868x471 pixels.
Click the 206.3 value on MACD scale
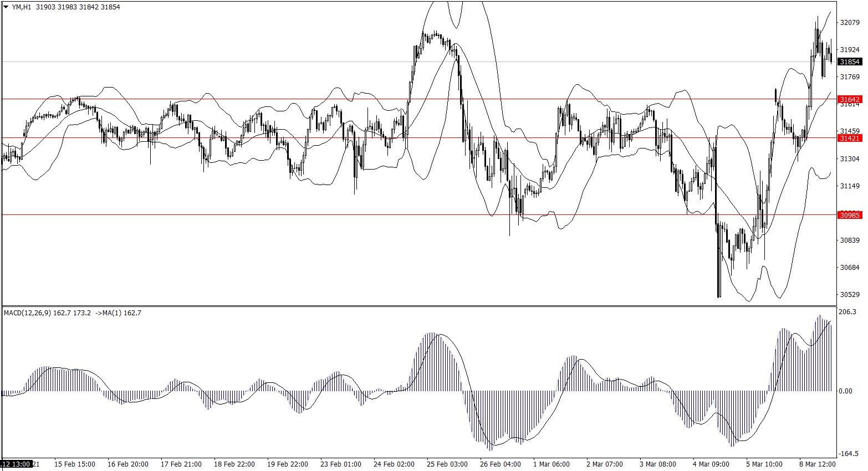tap(847, 312)
